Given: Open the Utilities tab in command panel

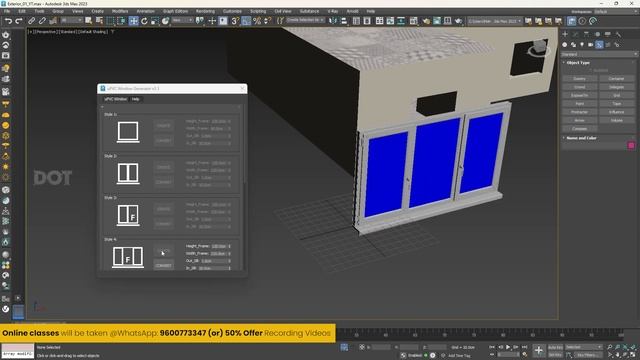Looking at the screenshot, I should [618, 35].
